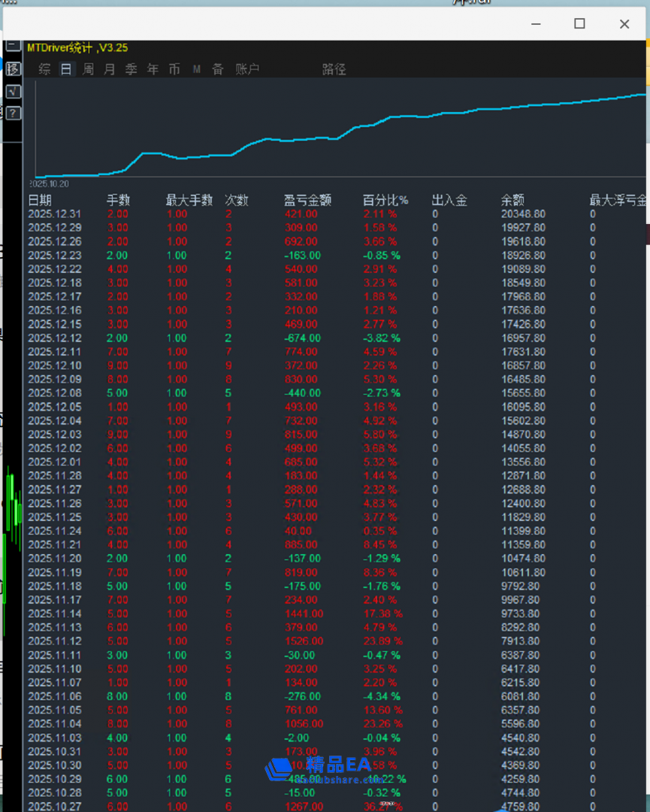
Task: Click the 精品EA watermark logo
Action: click(319, 767)
